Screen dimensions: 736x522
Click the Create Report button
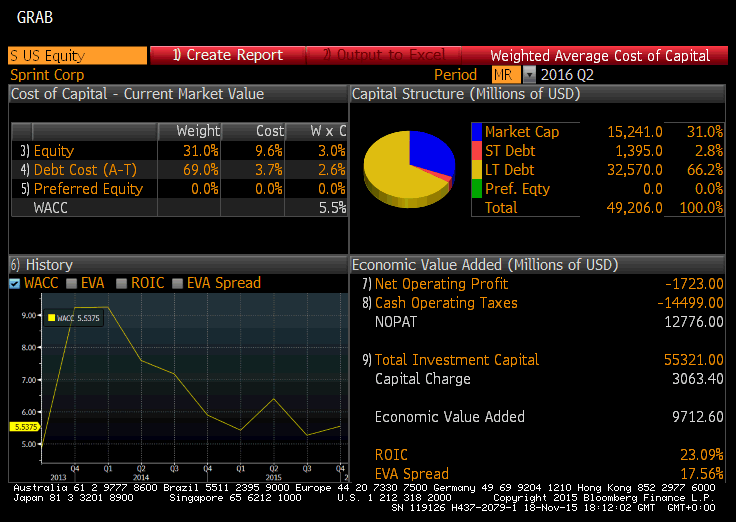point(228,55)
